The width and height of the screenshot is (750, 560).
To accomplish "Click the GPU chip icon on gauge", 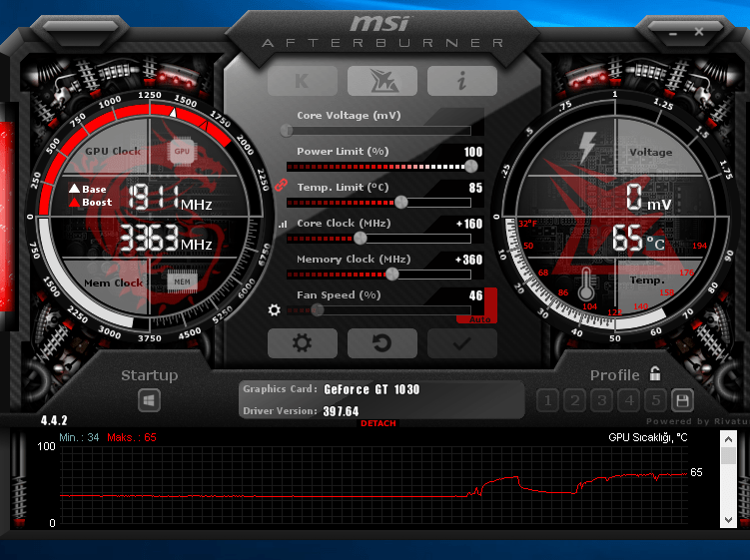I will 182,151.
